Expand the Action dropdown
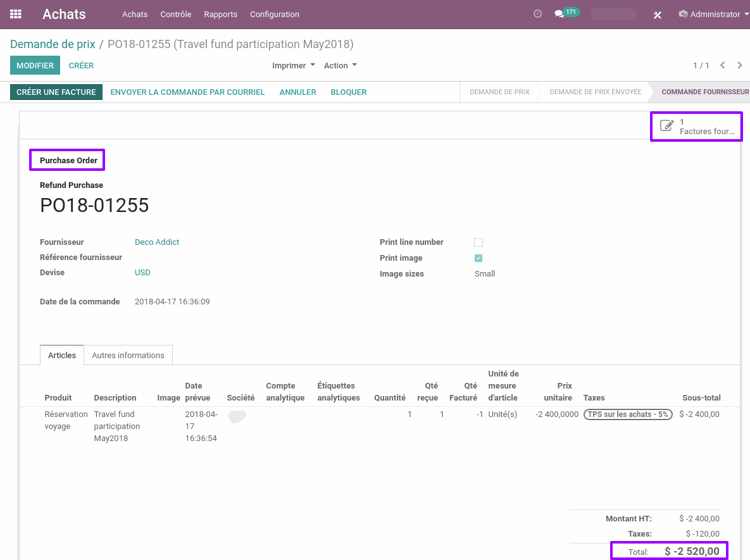 340,66
